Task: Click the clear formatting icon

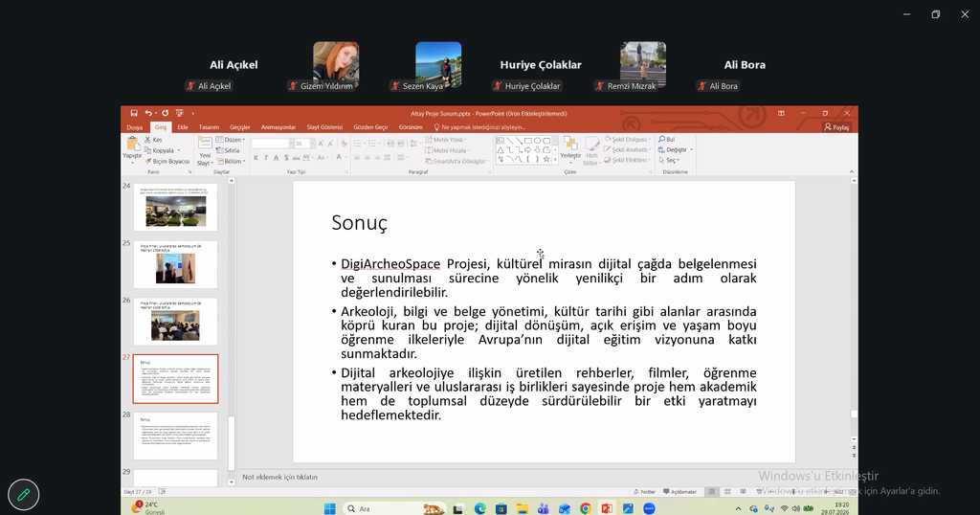Action: coord(345,144)
